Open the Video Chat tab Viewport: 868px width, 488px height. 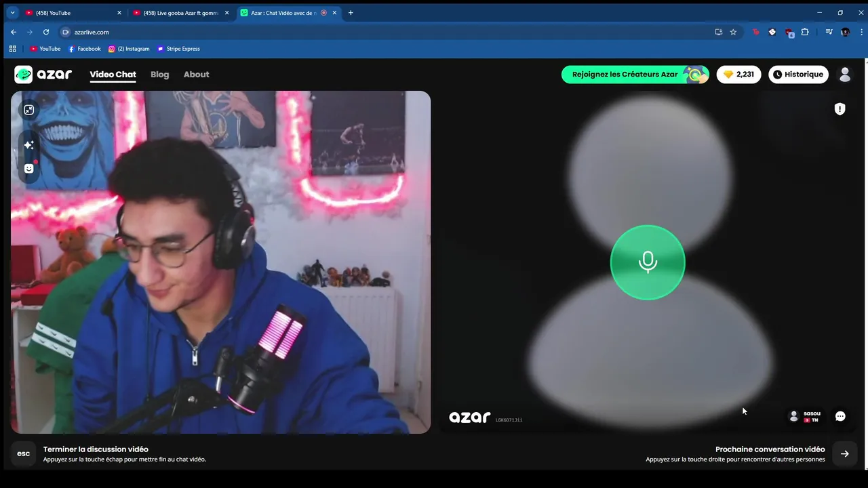click(113, 75)
